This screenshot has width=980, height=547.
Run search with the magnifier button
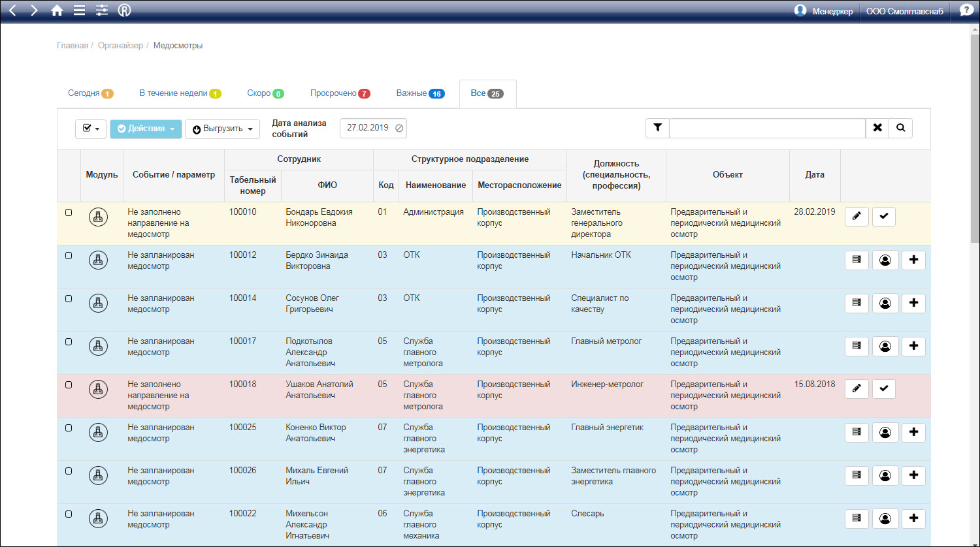tap(900, 128)
